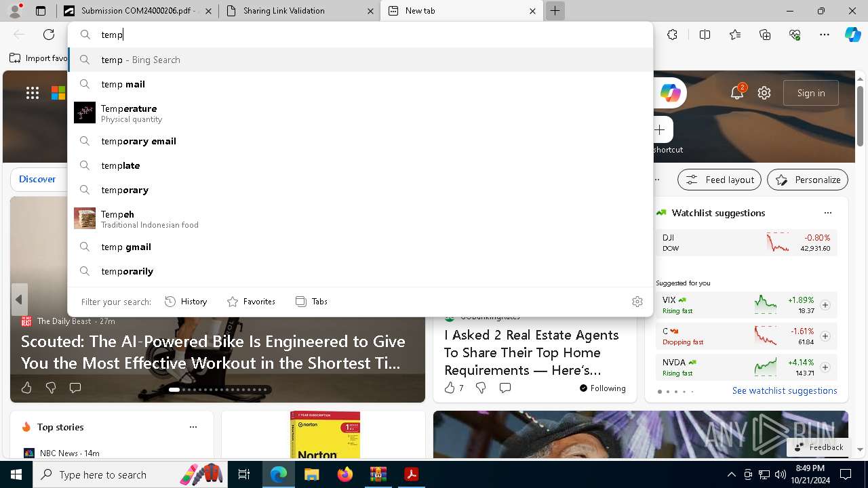Switch to Sharing Link Validation tab
This screenshot has width=868, height=488.
[x=300, y=11]
